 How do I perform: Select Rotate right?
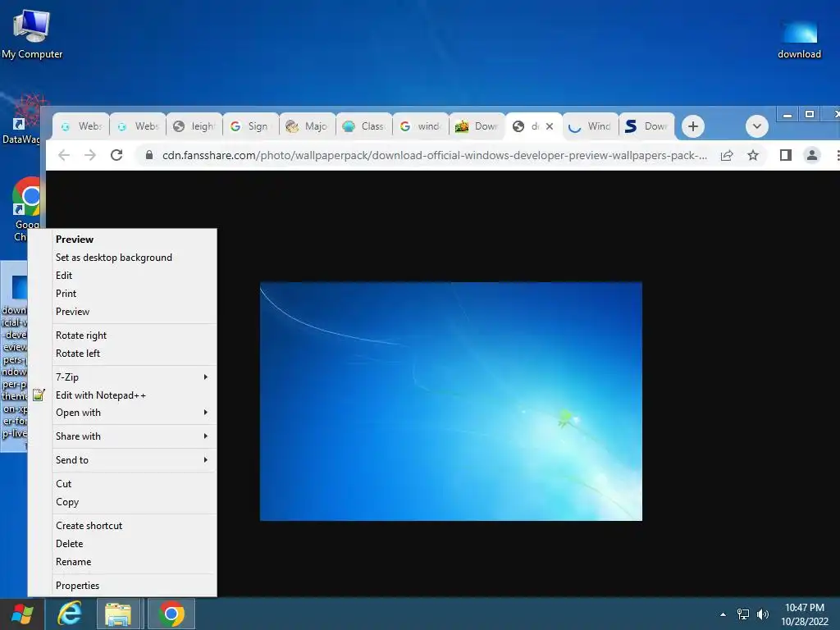pyautogui.click(x=134, y=336)
